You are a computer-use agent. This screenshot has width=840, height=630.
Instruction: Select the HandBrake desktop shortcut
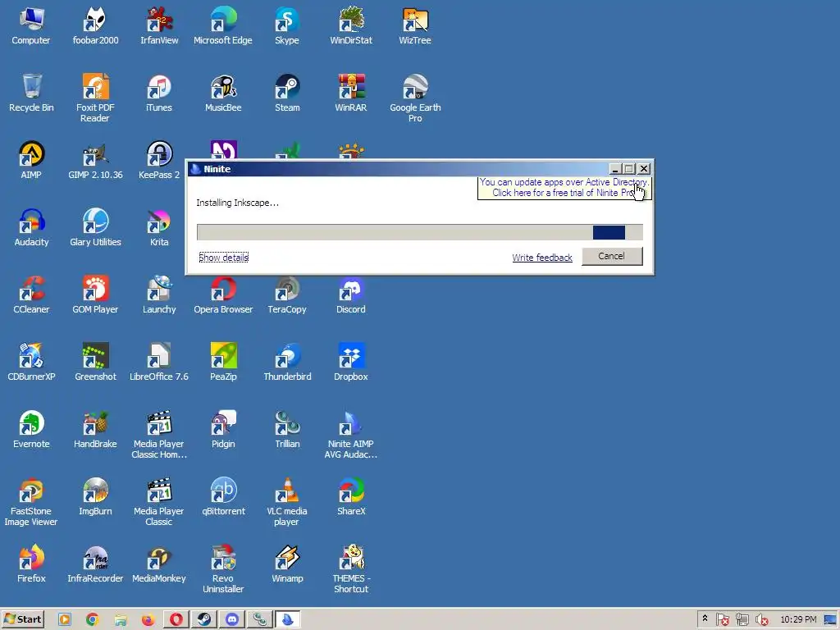click(95, 429)
